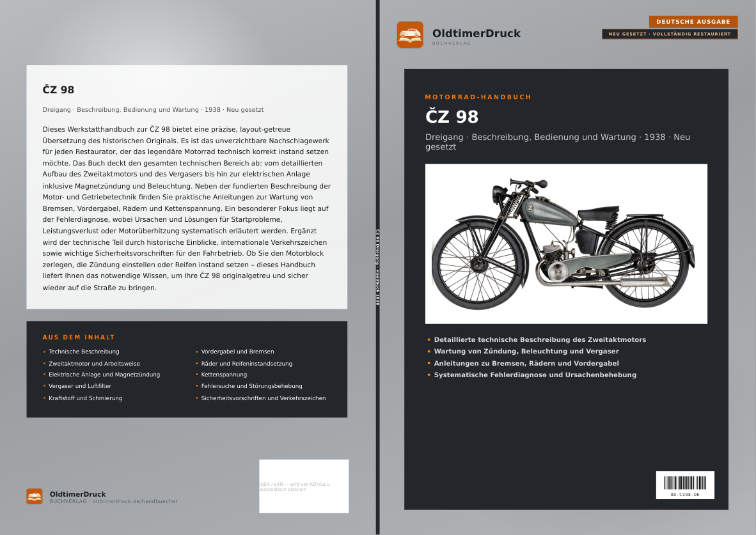Click the MOTORRAD-HANDBUCH orange heading
Image resolution: width=756 pixels, height=535 pixels.
pos(478,97)
